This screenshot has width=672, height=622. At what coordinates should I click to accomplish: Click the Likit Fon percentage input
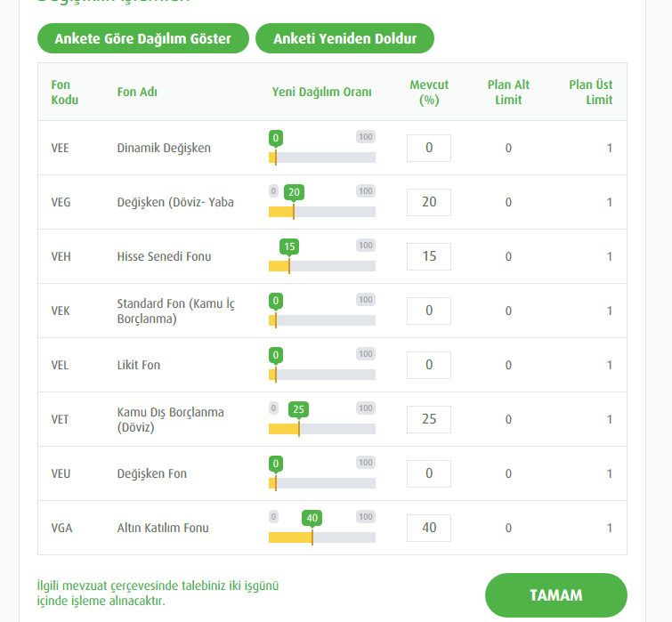(x=429, y=365)
